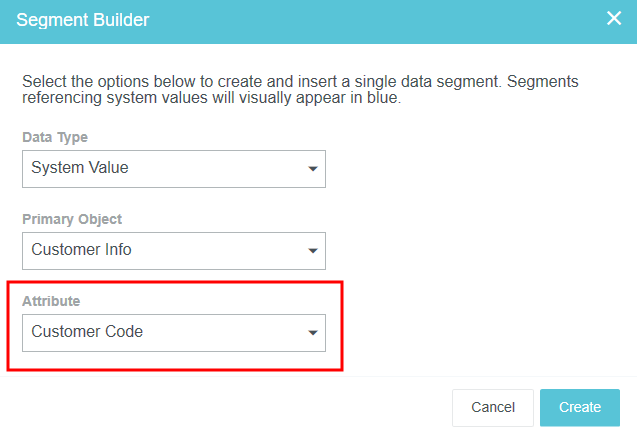Click the 'Customer Info' selected value

coord(81,250)
